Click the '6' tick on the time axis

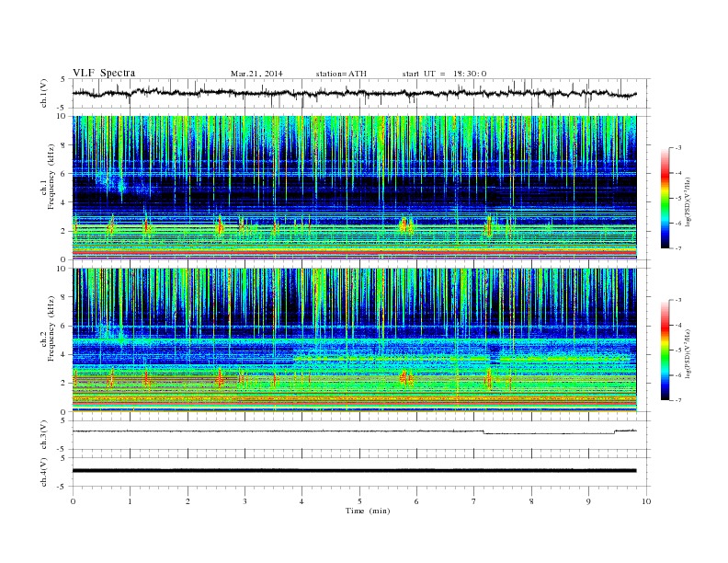(x=417, y=501)
